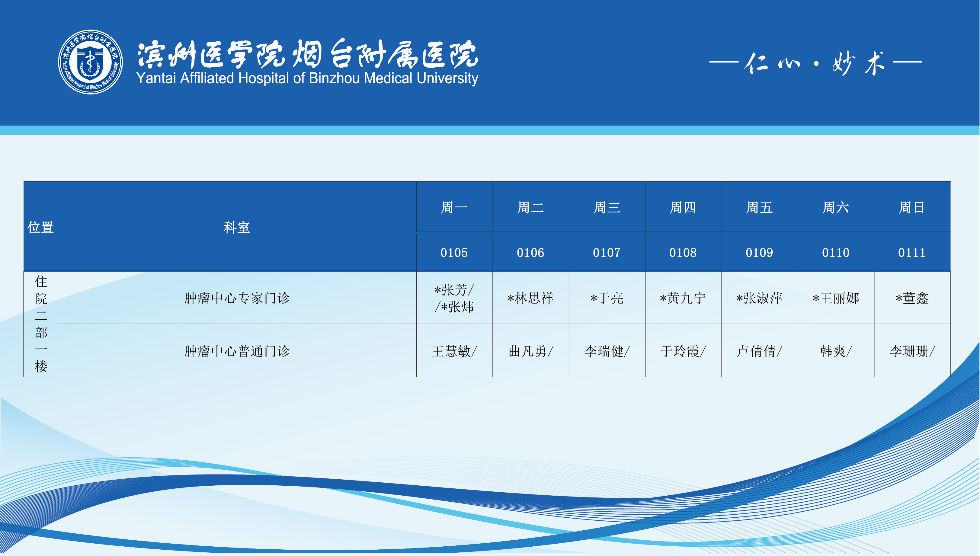This screenshot has height=556, width=980.
Task: Click doctor *黄九宁 on Thursday
Action: point(683,298)
